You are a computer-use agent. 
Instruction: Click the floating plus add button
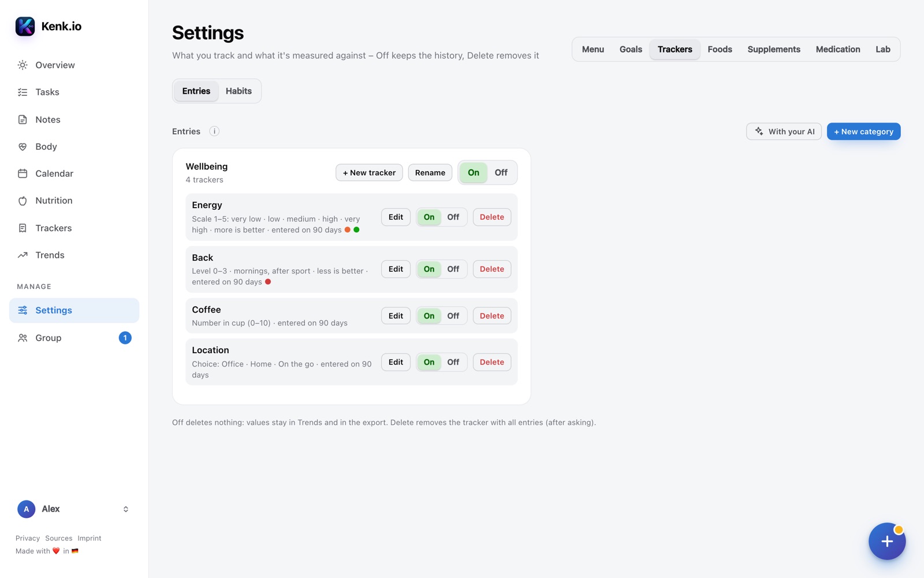point(887,542)
